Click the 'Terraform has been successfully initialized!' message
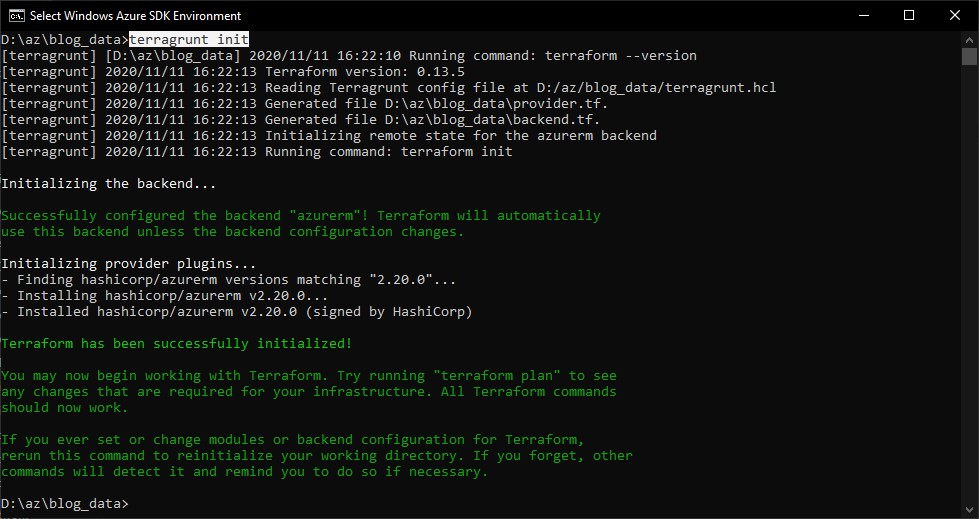The height and width of the screenshot is (519, 979). (x=177, y=344)
